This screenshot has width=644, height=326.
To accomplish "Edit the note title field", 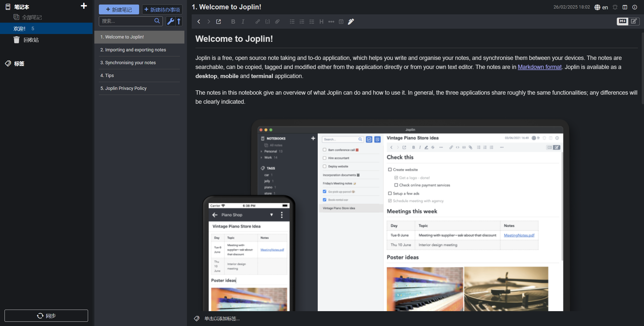I will [370, 7].
